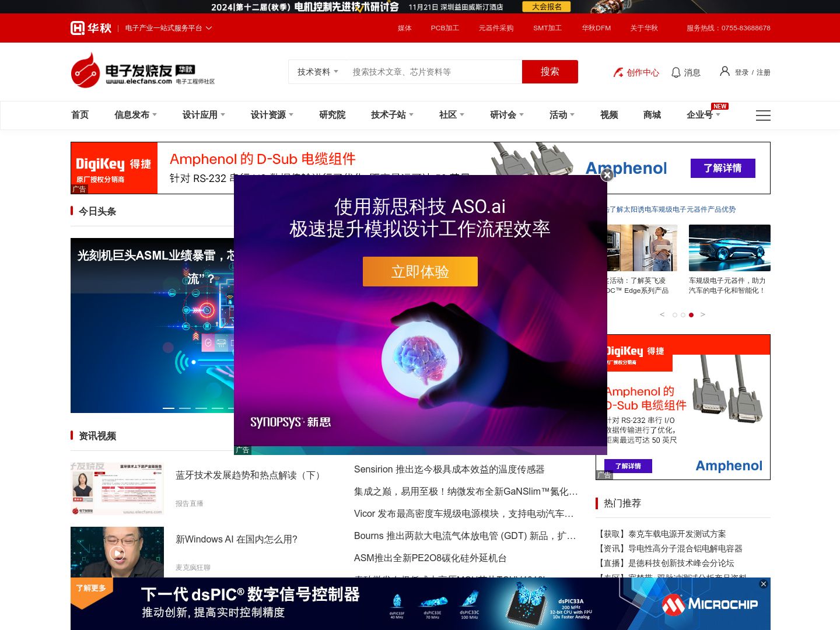The width and height of the screenshot is (840, 630).
Task: Expand the 电子产业一站式服务平台 dropdown
Action: pos(169,28)
